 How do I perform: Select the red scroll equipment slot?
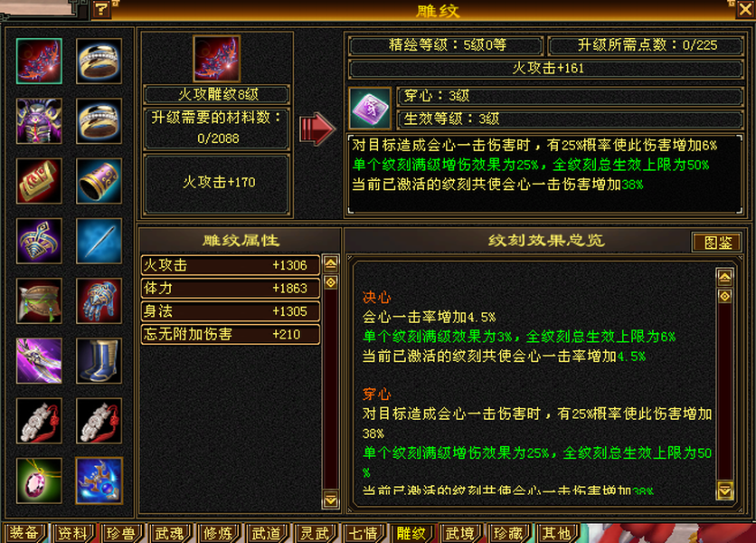coord(39,180)
